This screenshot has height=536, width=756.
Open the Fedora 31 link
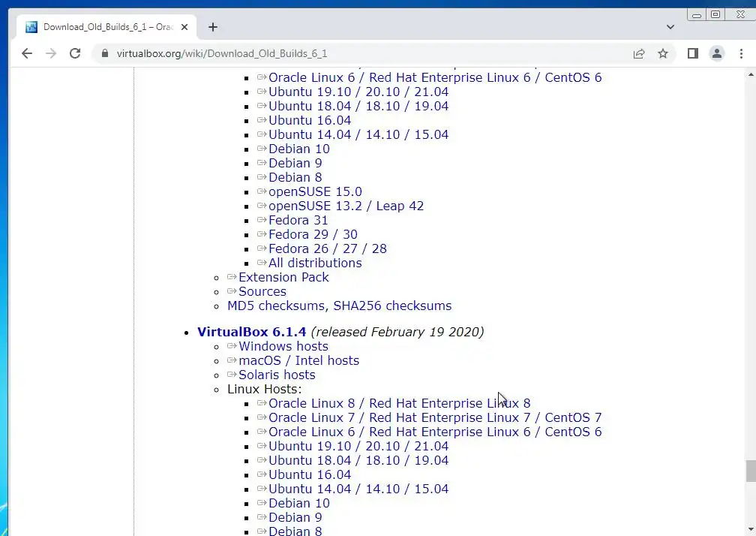point(298,221)
